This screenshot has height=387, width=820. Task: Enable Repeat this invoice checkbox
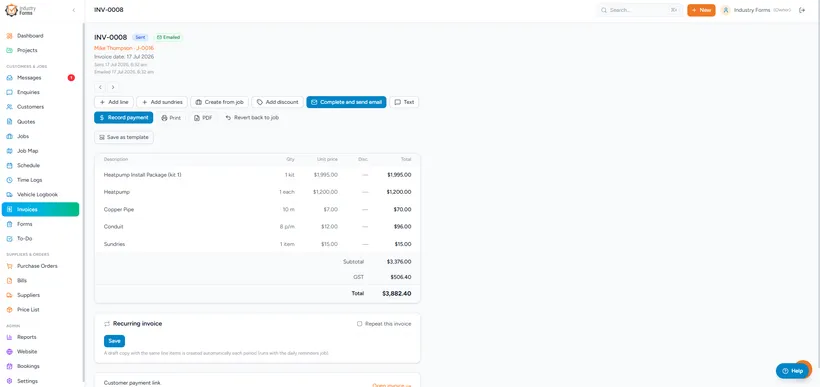[x=359, y=324]
